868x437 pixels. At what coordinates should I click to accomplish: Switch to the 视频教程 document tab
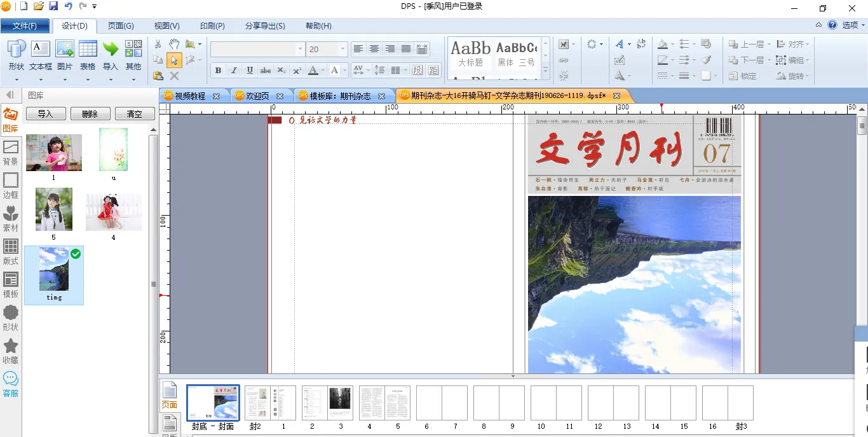click(x=190, y=96)
